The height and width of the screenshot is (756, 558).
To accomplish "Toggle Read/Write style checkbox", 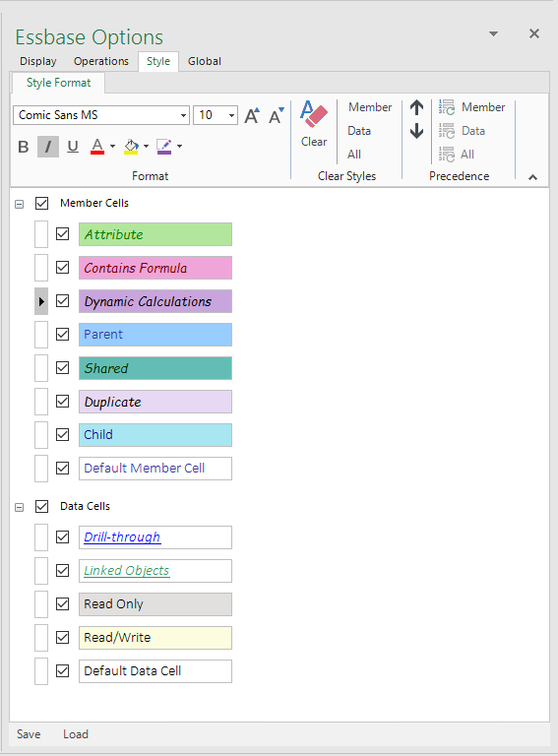I will click(63, 638).
